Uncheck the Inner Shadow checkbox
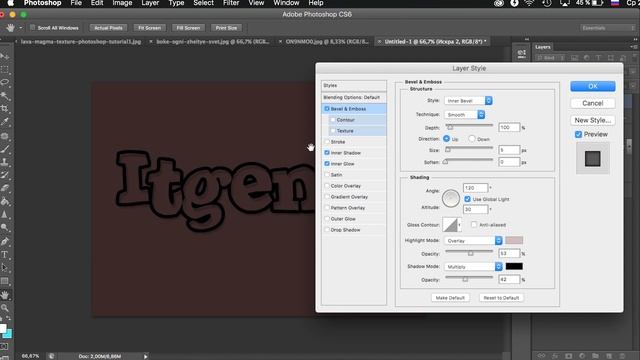This screenshot has width=640, height=360. (327, 153)
